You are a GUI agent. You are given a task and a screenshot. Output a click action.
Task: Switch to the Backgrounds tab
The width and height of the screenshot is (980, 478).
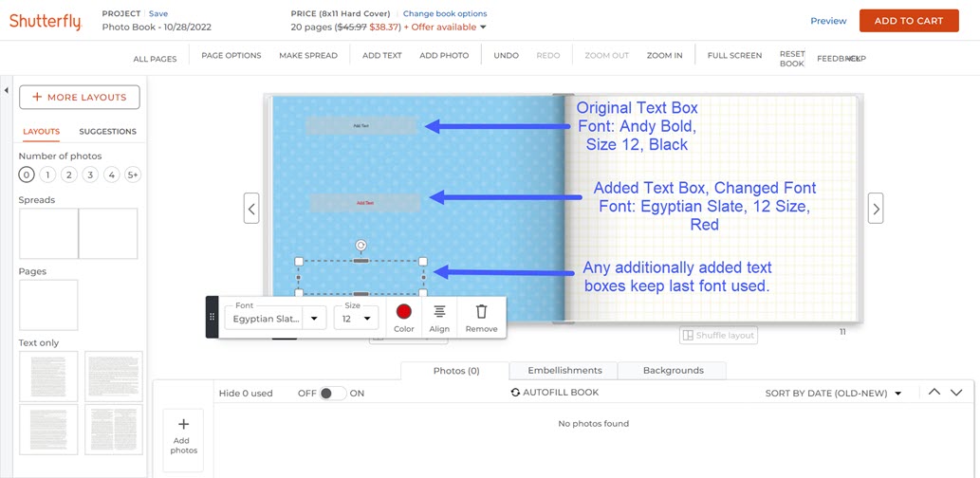tap(673, 371)
